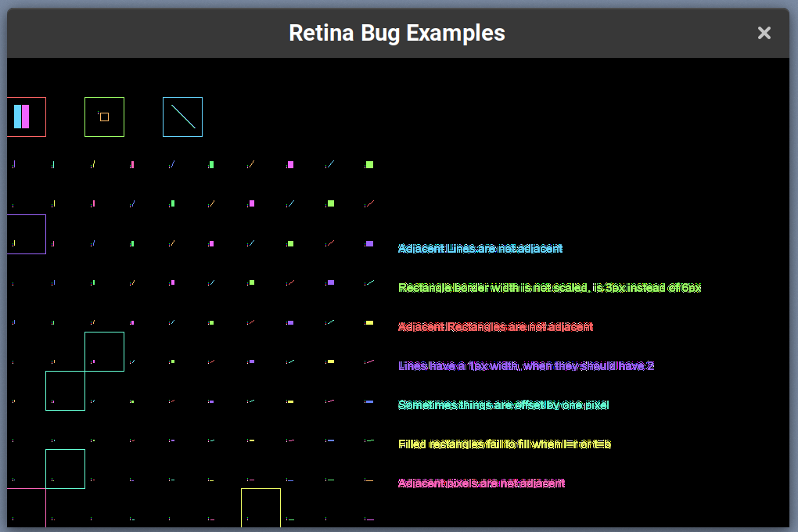This screenshot has height=532, width=798.
Task: Click the pink 'Adjacent pixels are not adjacent' label
Action: [x=480, y=483]
